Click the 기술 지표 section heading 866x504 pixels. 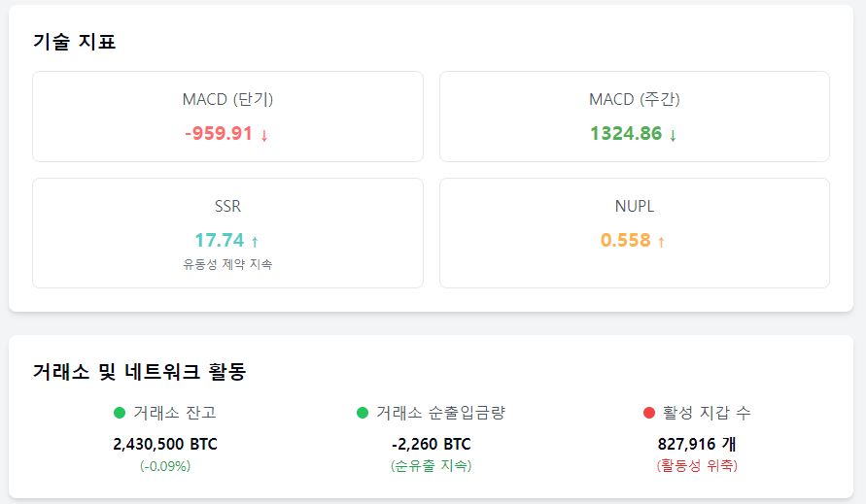pos(74,42)
